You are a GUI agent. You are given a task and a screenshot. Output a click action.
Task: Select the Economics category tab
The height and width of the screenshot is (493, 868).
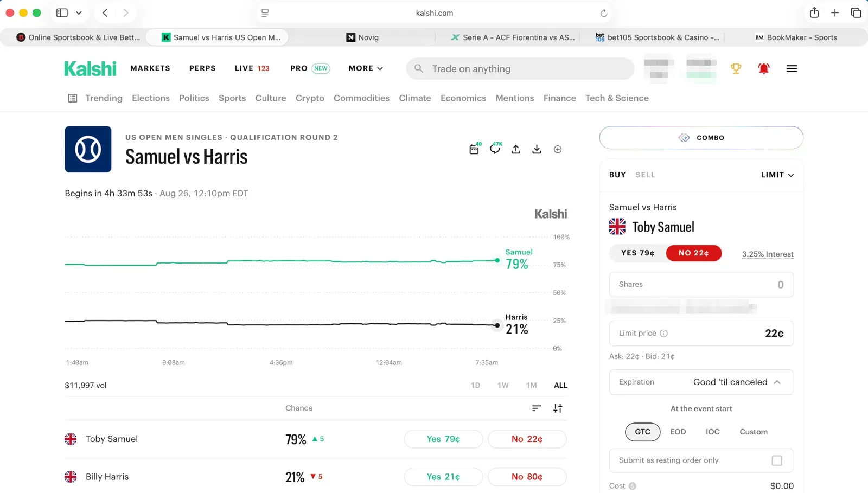click(463, 98)
